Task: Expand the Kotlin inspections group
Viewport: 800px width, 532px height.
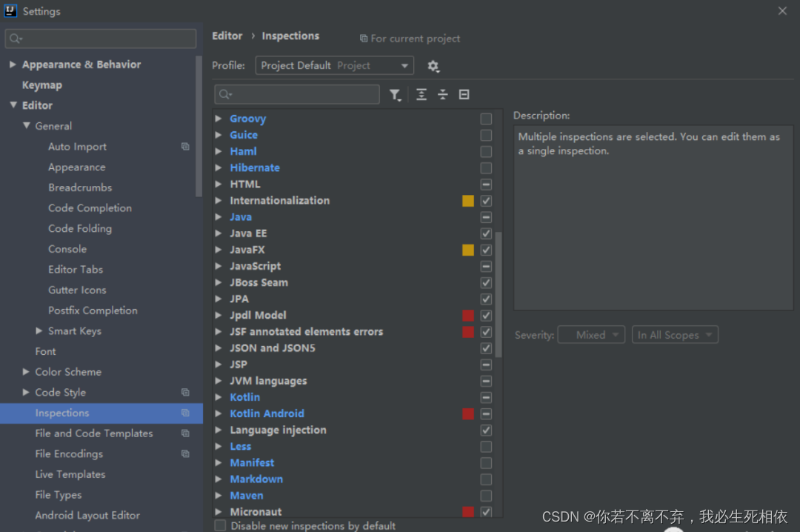Action: (x=219, y=397)
